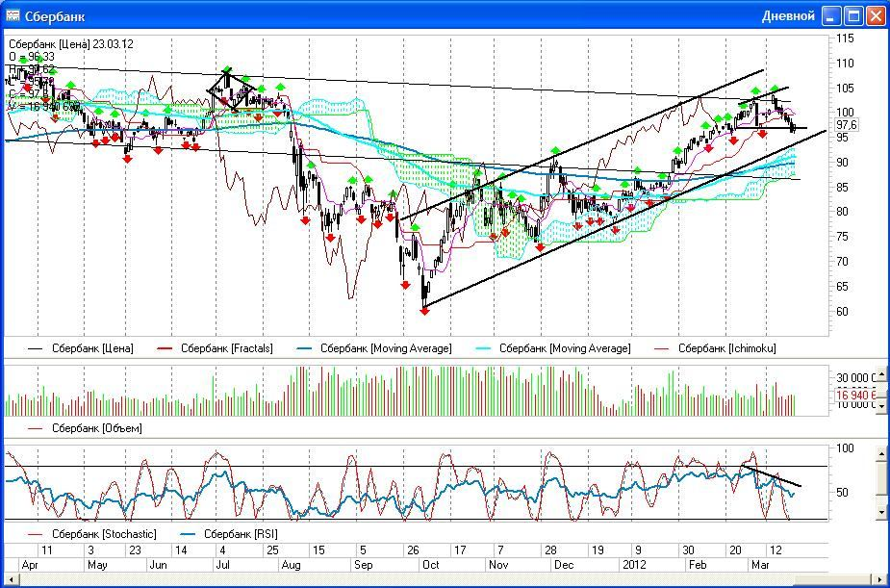Click the 90 price axis label

click(842, 163)
